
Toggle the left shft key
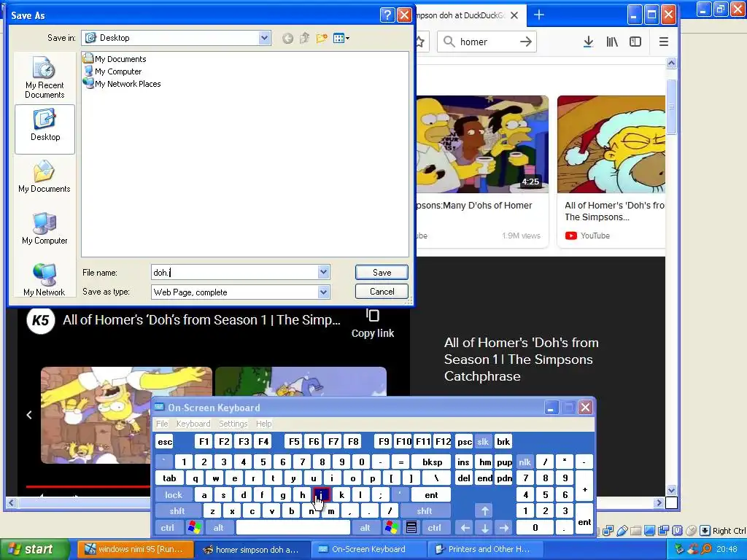click(x=177, y=511)
